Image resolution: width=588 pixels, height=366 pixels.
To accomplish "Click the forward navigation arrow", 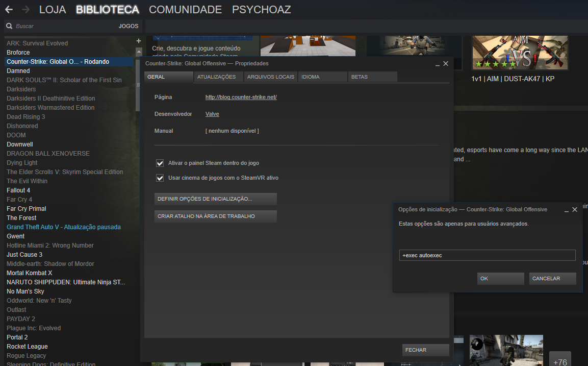I will (x=25, y=9).
